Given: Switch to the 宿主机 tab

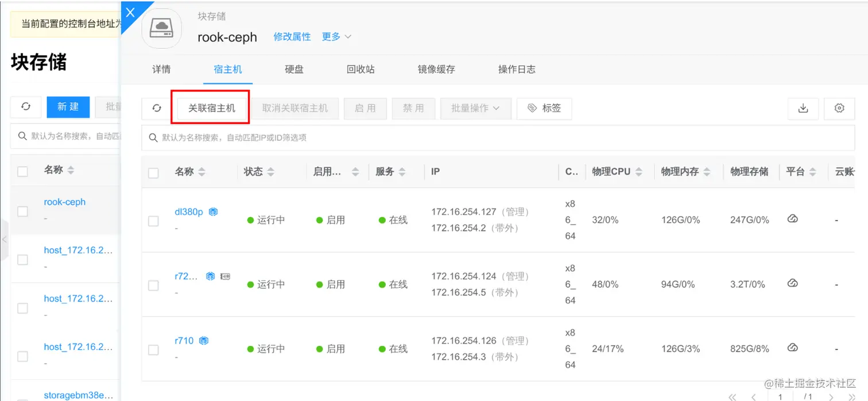Looking at the screenshot, I should (x=228, y=70).
